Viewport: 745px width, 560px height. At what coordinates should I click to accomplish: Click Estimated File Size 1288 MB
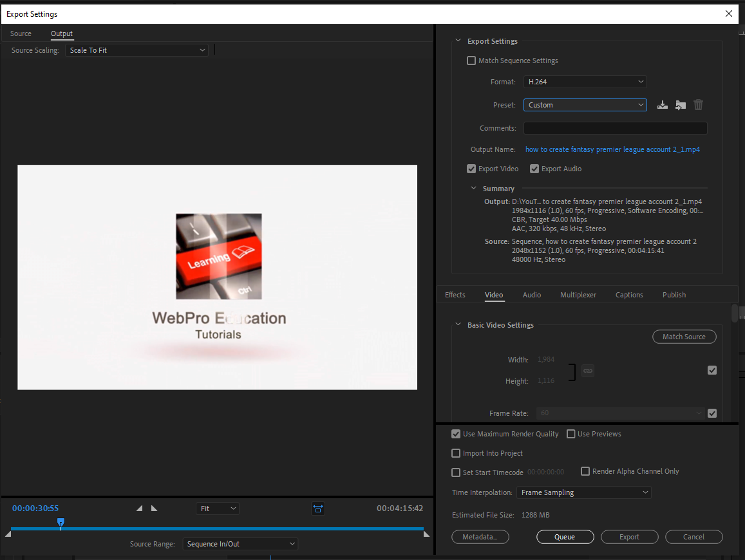click(536, 515)
